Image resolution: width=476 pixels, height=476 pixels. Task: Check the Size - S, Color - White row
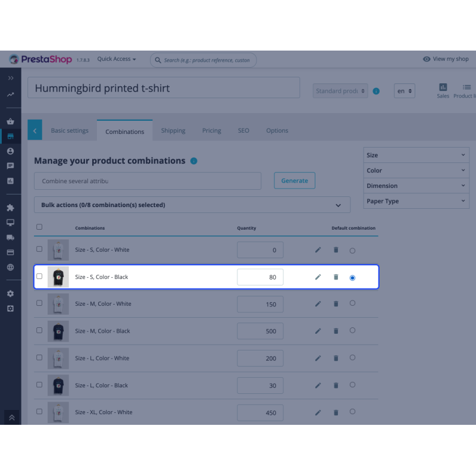(39, 249)
